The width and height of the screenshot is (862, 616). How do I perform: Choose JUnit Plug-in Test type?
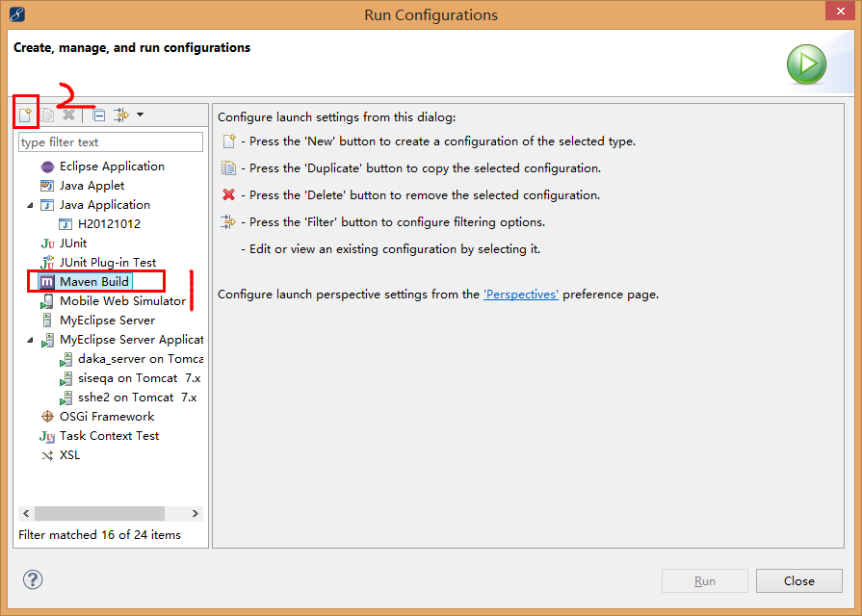coord(108,263)
